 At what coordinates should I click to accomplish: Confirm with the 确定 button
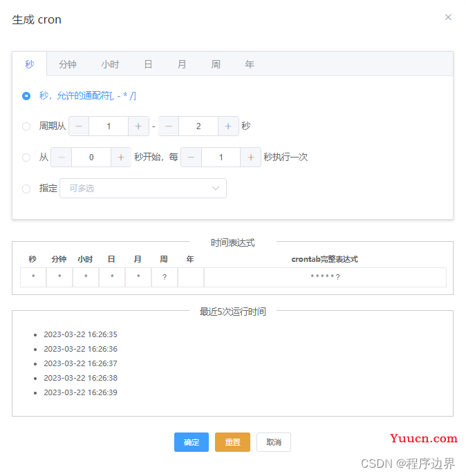[192, 442]
